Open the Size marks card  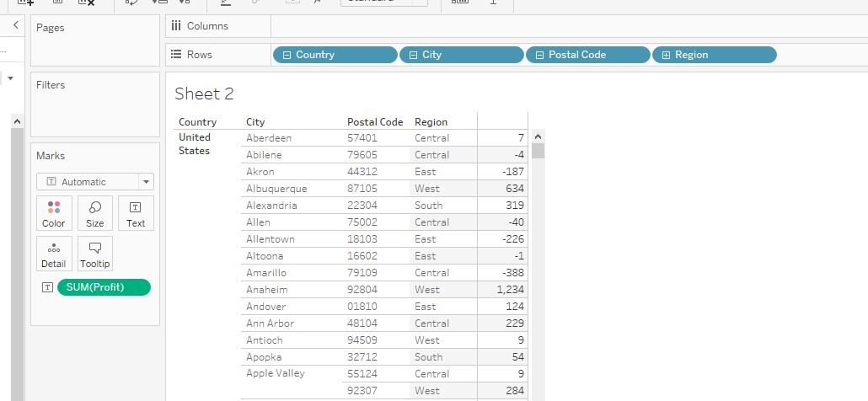(x=94, y=213)
